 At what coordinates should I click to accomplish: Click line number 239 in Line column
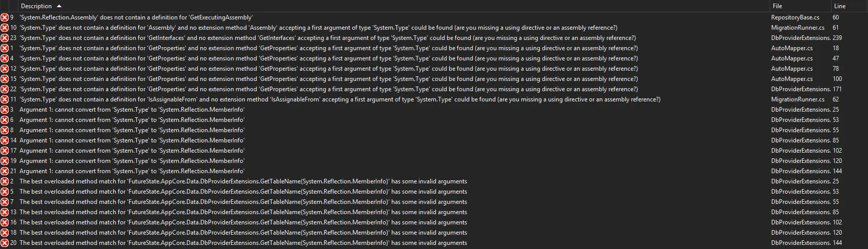coord(837,38)
